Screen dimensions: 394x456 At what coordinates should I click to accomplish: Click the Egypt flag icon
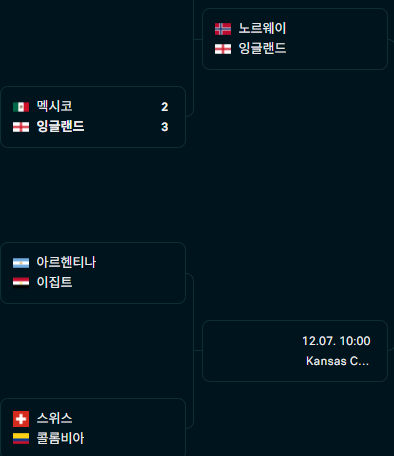click(x=21, y=283)
